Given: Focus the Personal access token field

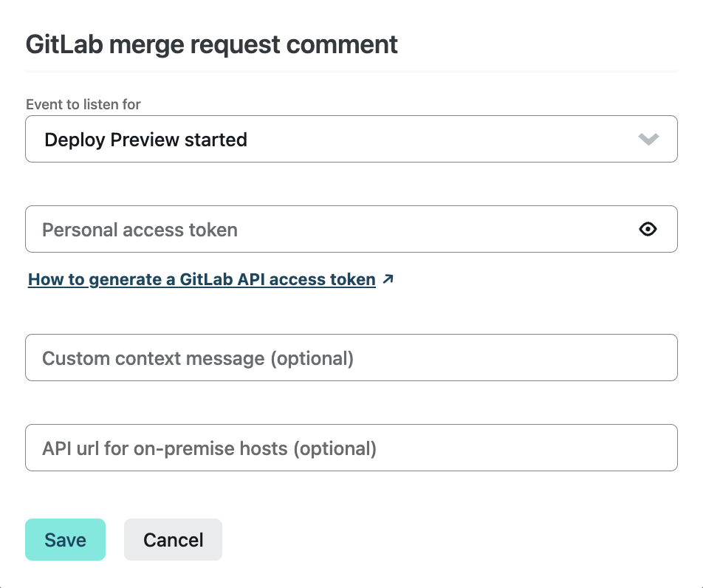Looking at the screenshot, I should point(329,229).
